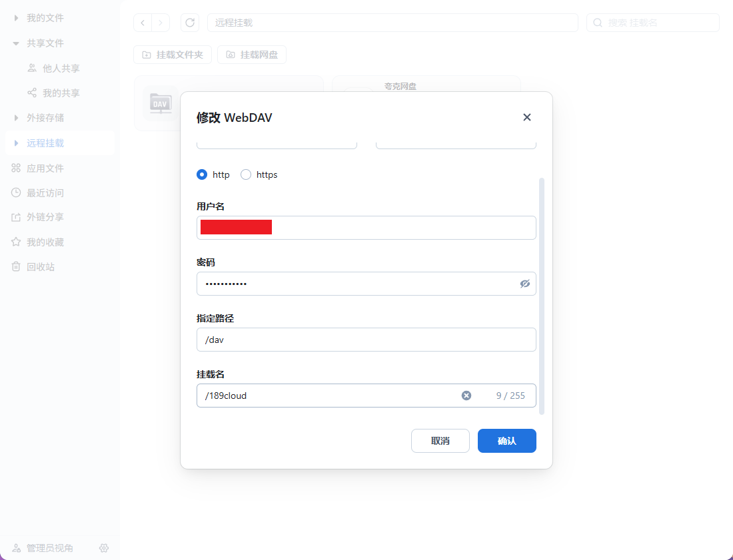Expand the 外接存储 tree item
The image size is (733, 560).
tap(17, 118)
